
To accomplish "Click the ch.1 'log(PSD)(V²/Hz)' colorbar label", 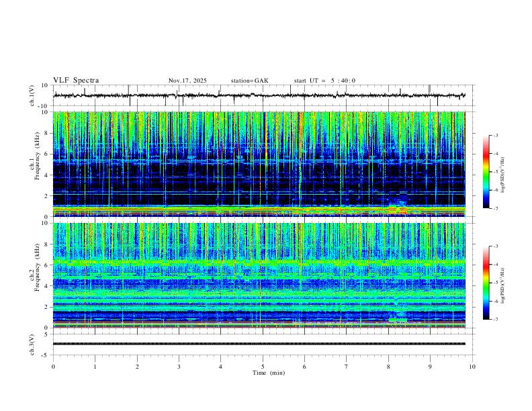I will (x=502, y=175).
